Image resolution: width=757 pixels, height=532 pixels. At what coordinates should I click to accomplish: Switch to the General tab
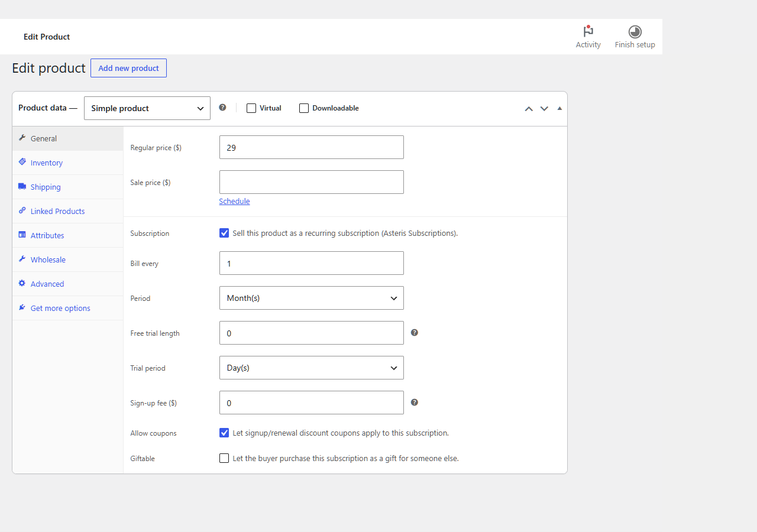pyautogui.click(x=68, y=138)
